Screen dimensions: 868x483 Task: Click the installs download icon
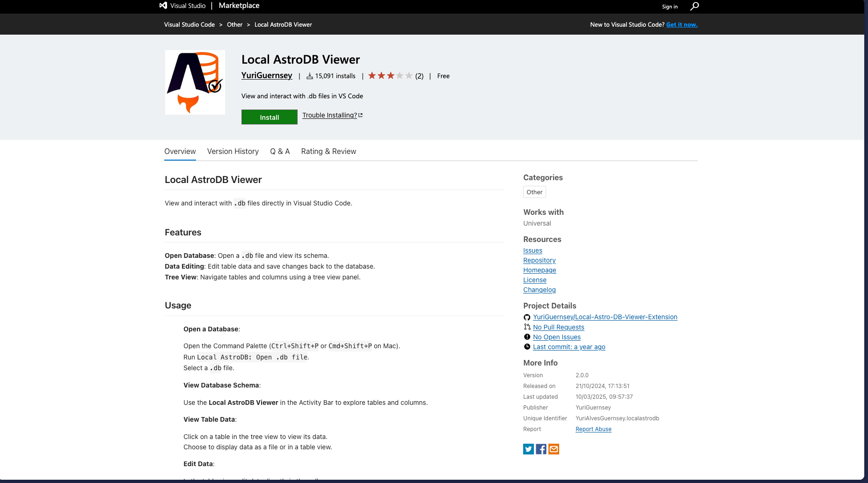click(x=310, y=76)
